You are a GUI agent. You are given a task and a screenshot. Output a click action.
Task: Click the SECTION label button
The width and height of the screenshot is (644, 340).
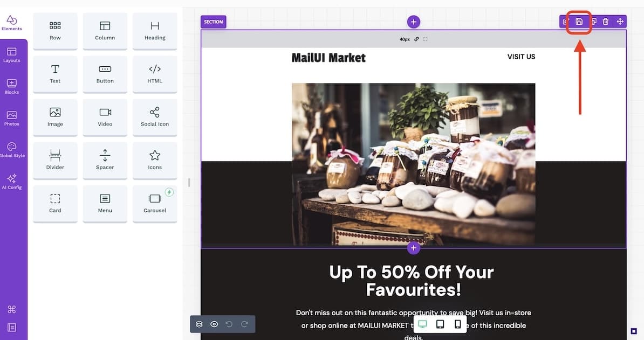tap(213, 22)
